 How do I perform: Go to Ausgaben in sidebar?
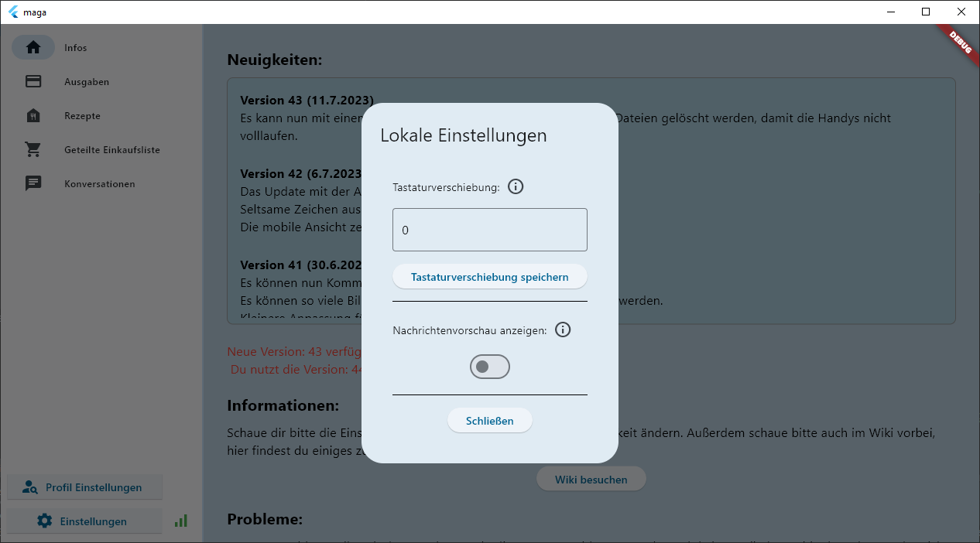87,82
